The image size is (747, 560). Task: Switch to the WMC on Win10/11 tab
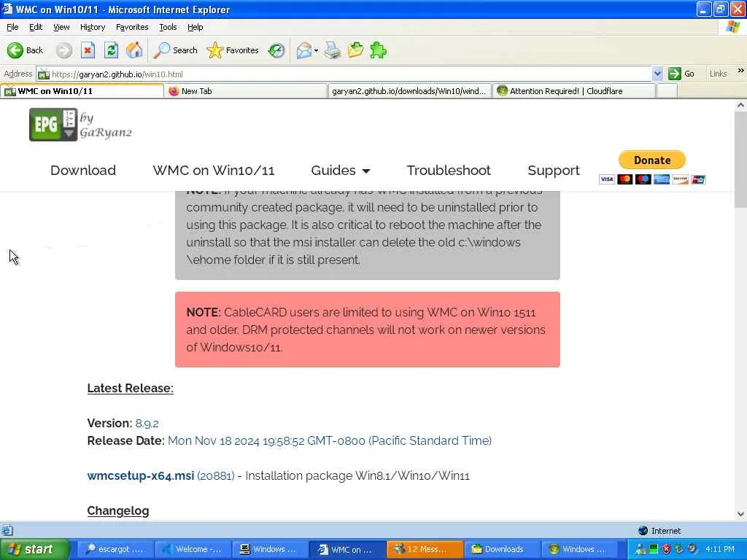(82, 91)
